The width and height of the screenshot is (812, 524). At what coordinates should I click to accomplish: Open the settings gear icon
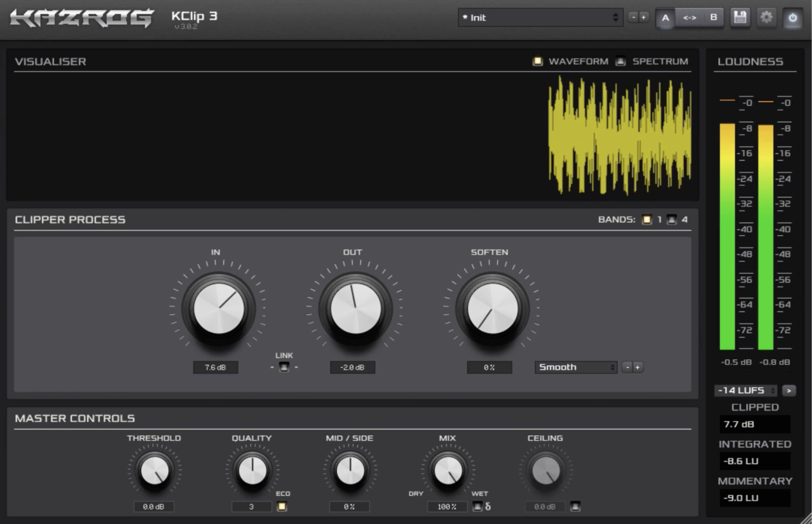click(x=766, y=17)
